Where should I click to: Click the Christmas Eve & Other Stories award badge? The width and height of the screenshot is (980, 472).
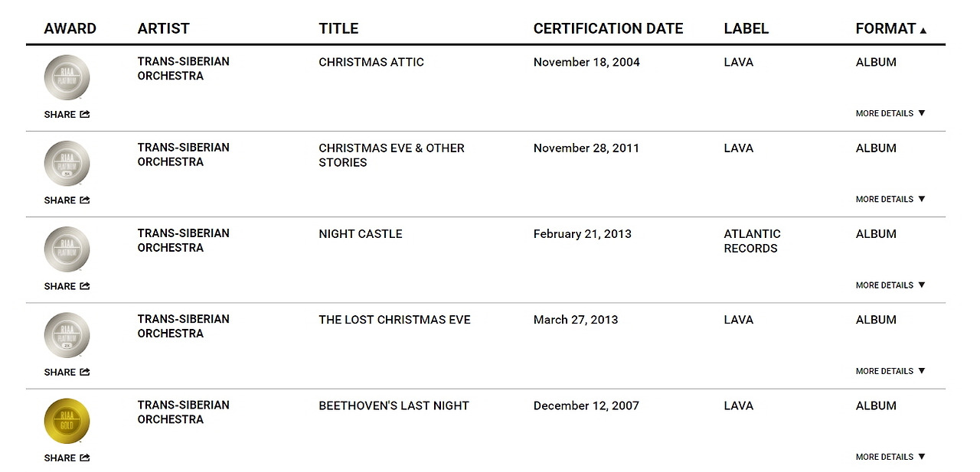coord(67,163)
